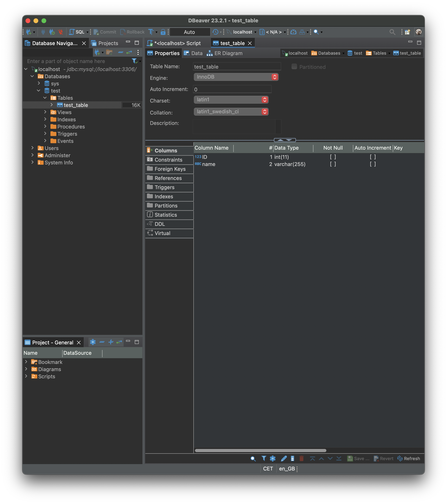
Task: Select the Foreign Keys section
Action: (x=169, y=169)
